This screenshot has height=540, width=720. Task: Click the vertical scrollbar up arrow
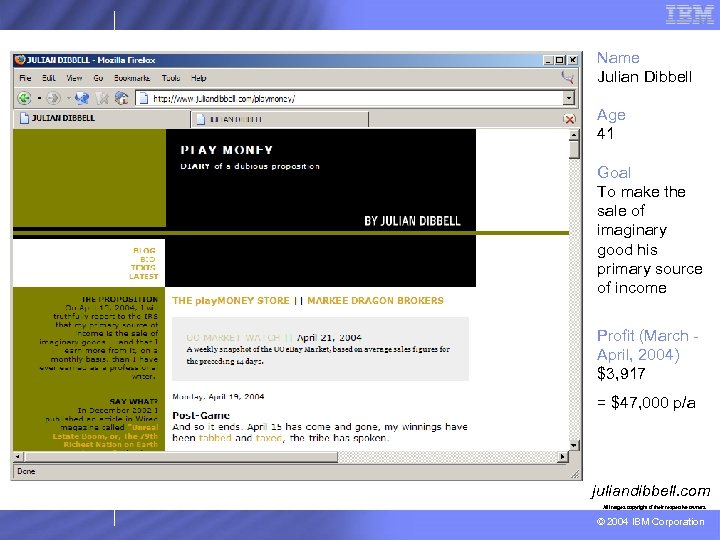(574, 135)
